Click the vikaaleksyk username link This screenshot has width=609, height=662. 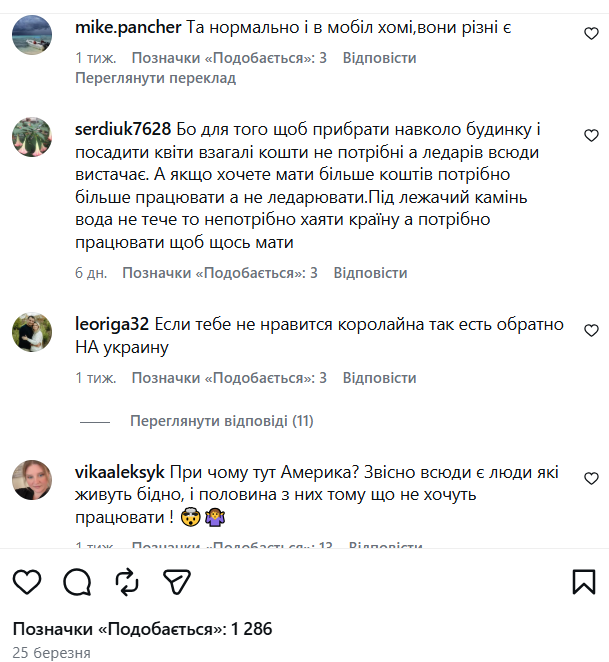(x=119, y=472)
